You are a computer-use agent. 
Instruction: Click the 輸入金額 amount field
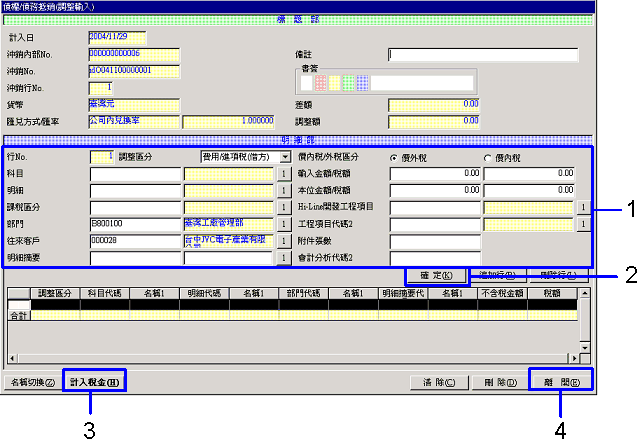point(435,174)
